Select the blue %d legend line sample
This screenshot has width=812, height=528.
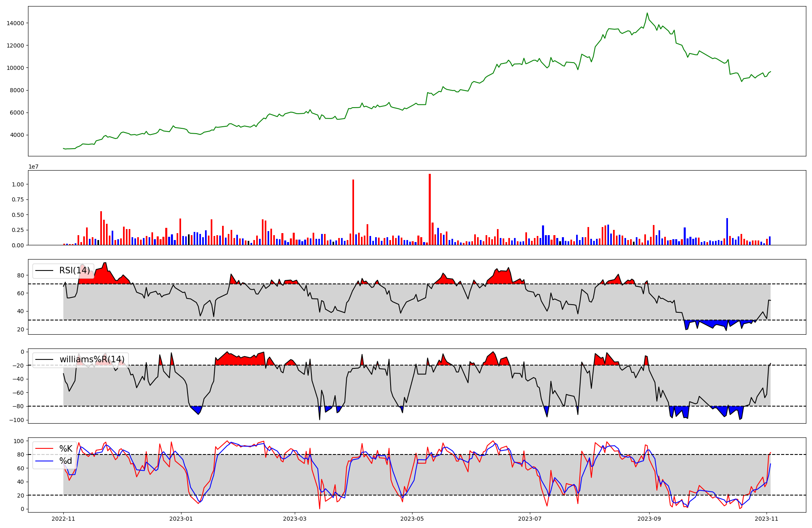tap(45, 461)
